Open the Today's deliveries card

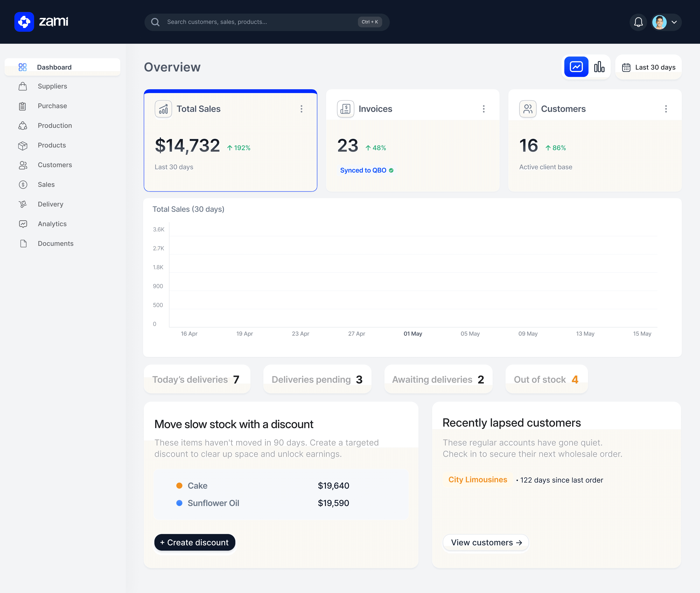[x=197, y=379]
